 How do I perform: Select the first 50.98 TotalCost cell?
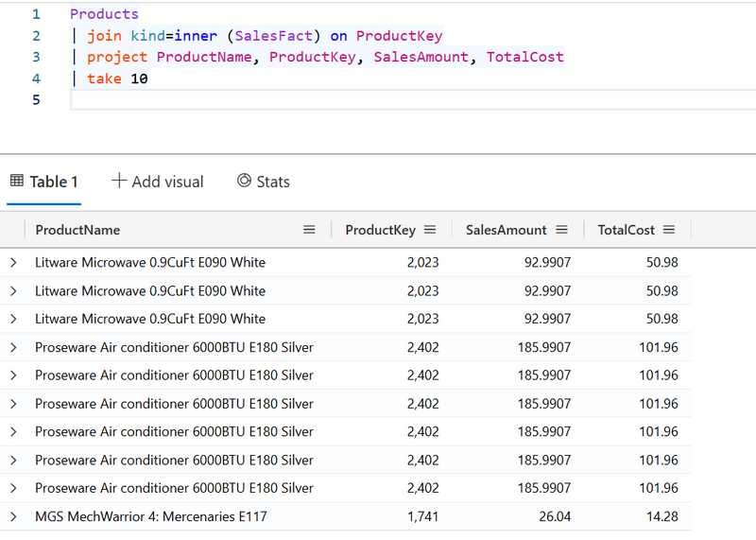tap(662, 263)
